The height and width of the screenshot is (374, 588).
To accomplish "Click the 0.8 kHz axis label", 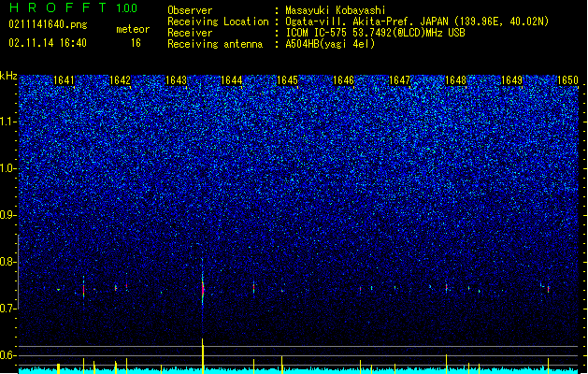I will tap(8, 262).
